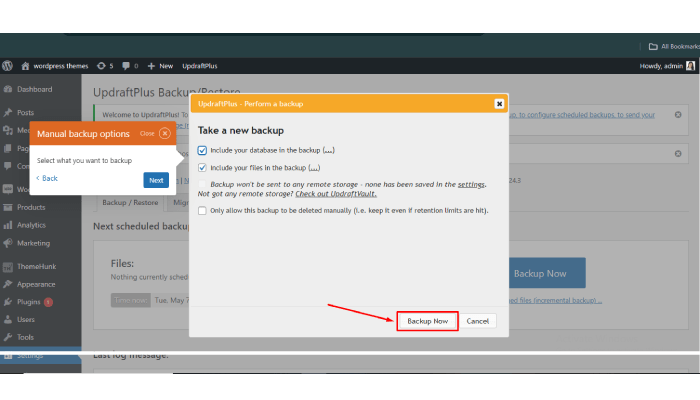Image resolution: width=700 pixels, height=400 pixels.
Task: Click the ThemeHunk sidebar icon
Action: (x=8, y=267)
